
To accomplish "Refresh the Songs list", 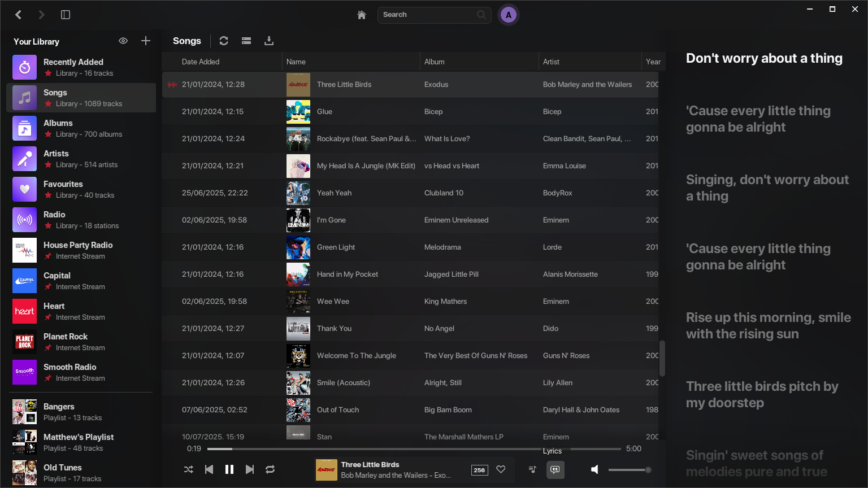I will click(x=224, y=41).
